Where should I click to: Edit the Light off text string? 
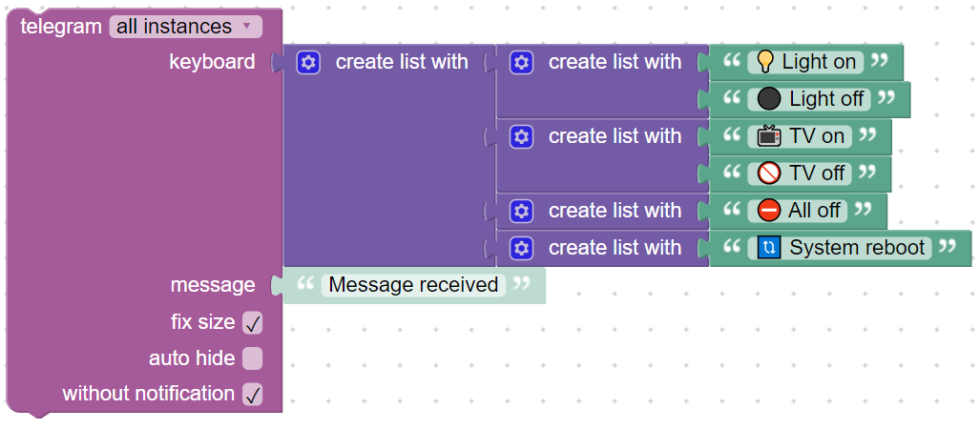coord(826,99)
